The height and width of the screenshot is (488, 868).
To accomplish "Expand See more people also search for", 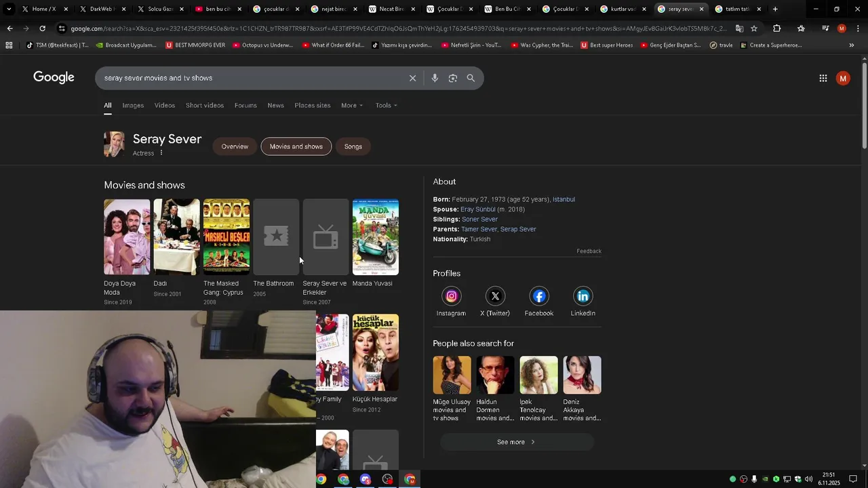I will click(517, 442).
